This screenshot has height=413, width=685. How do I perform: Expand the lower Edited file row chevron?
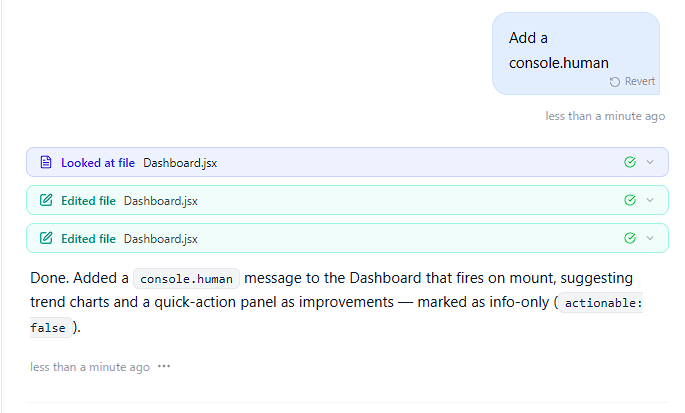click(650, 239)
